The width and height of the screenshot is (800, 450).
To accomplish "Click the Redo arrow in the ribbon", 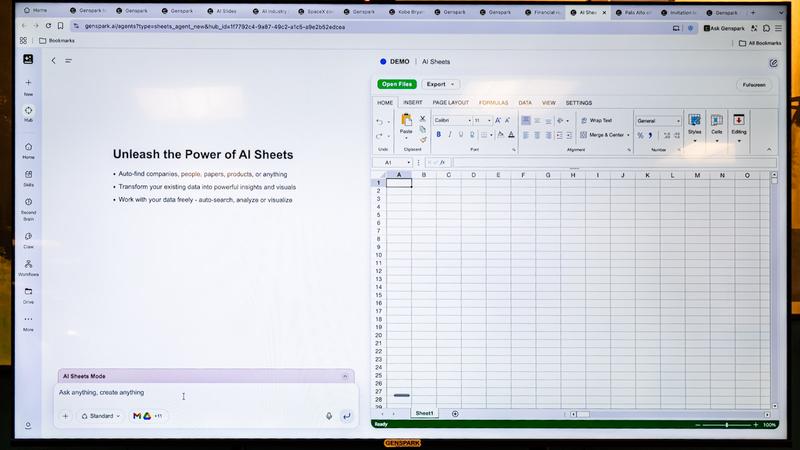I will (x=380, y=136).
